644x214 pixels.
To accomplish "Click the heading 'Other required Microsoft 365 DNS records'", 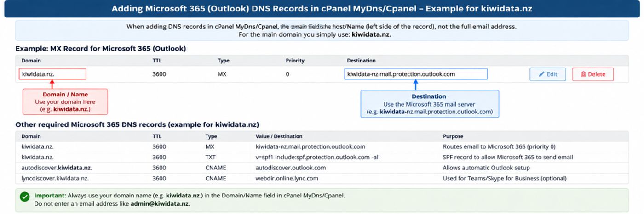I will point(137,124).
